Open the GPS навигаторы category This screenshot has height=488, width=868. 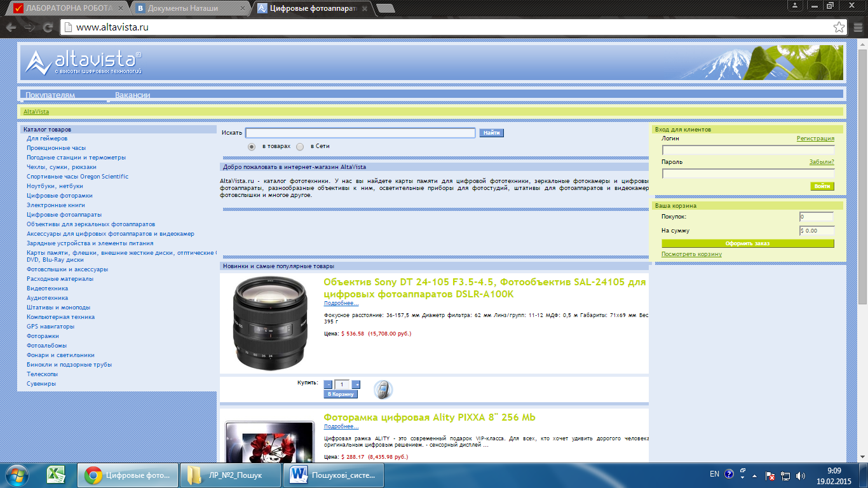pos(50,327)
